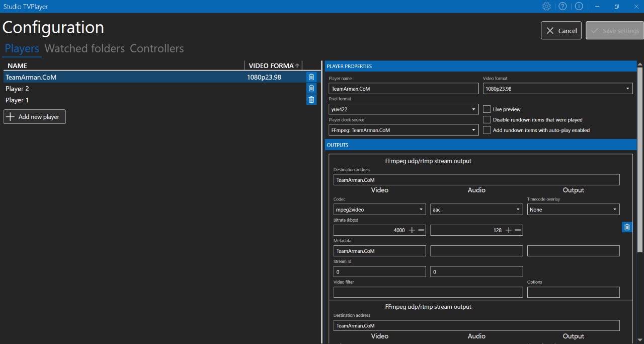Cancel the configuration changes
This screenshot has width=644, height=344.
click(x=561, y=31)
